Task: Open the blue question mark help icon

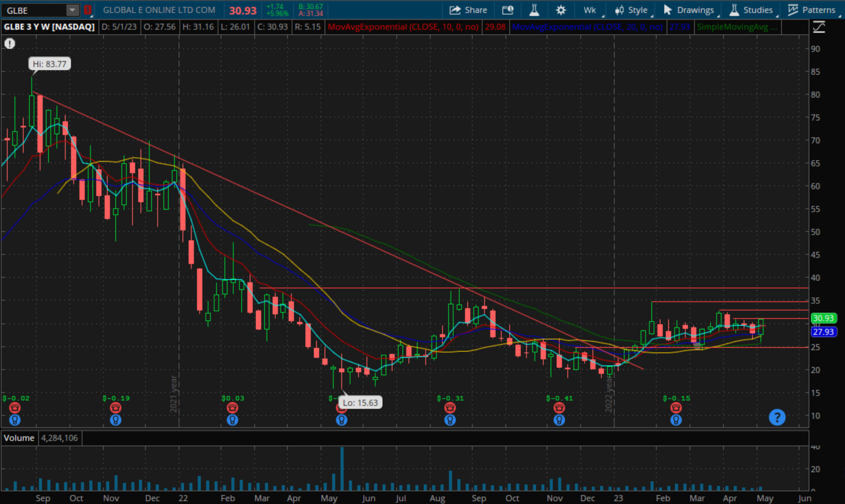Action: (777, 417)
